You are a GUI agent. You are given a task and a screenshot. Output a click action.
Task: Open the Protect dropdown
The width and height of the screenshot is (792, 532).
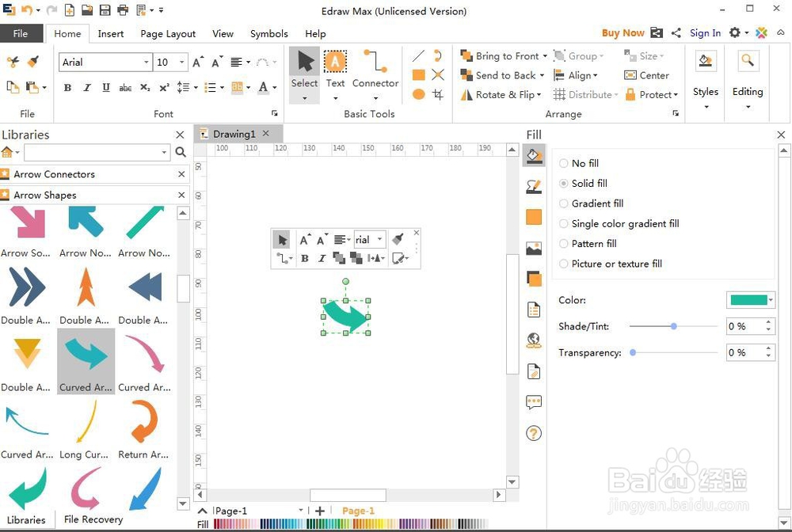652,94
